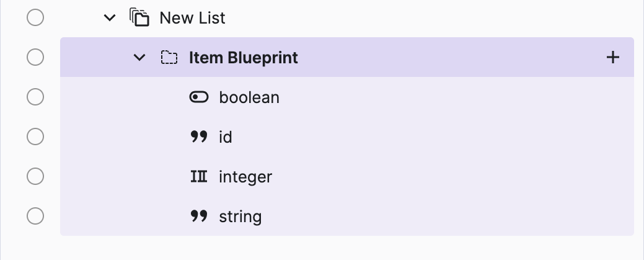The height and width of the screenshot is (260, 644).
Task: Select the radio button for boolean row
Action: 35,97
